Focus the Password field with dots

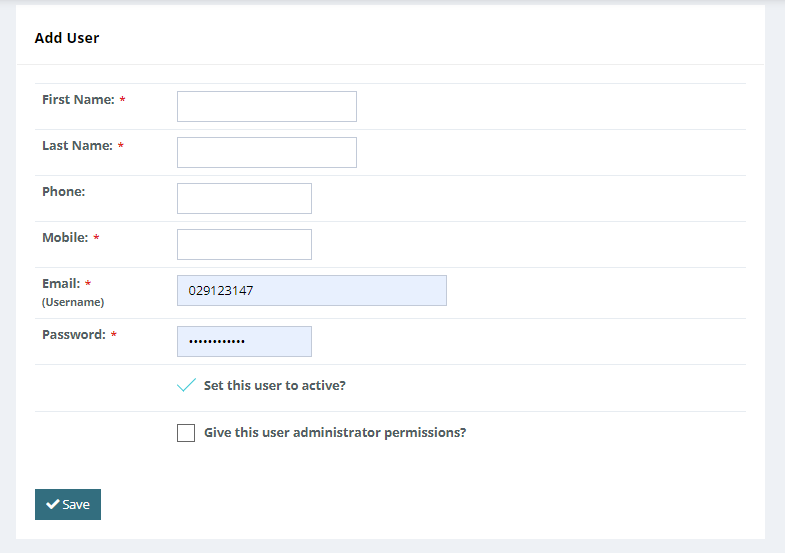pos(244,341)
